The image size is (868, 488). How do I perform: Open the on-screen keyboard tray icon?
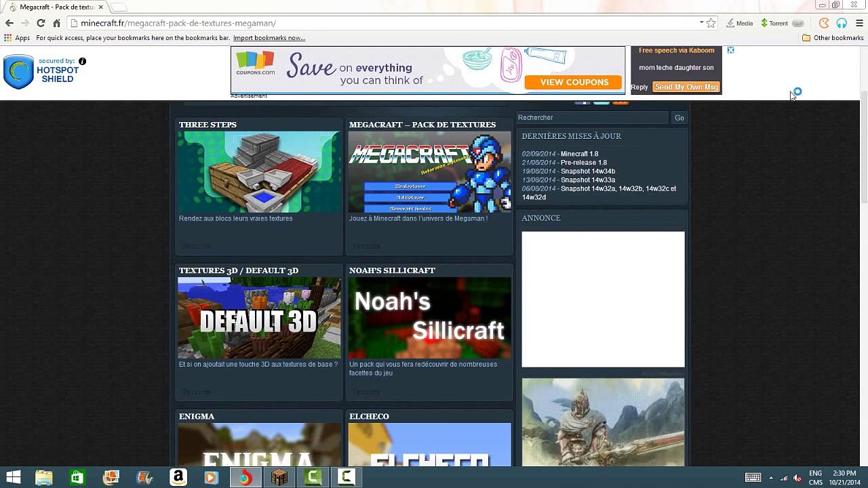pos(753,478)
